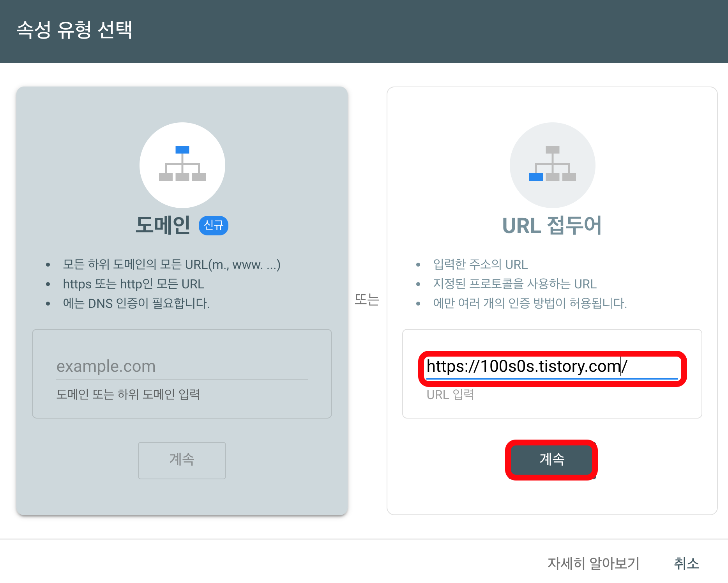This screenshot has width=728, height=583.
Task: Select the URL 접두어 heading
Action: pyautogui.click(x=552, y=225)
